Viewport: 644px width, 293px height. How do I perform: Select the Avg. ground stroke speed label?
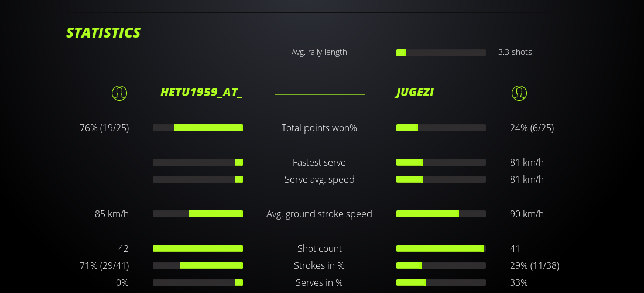point(319,214)
